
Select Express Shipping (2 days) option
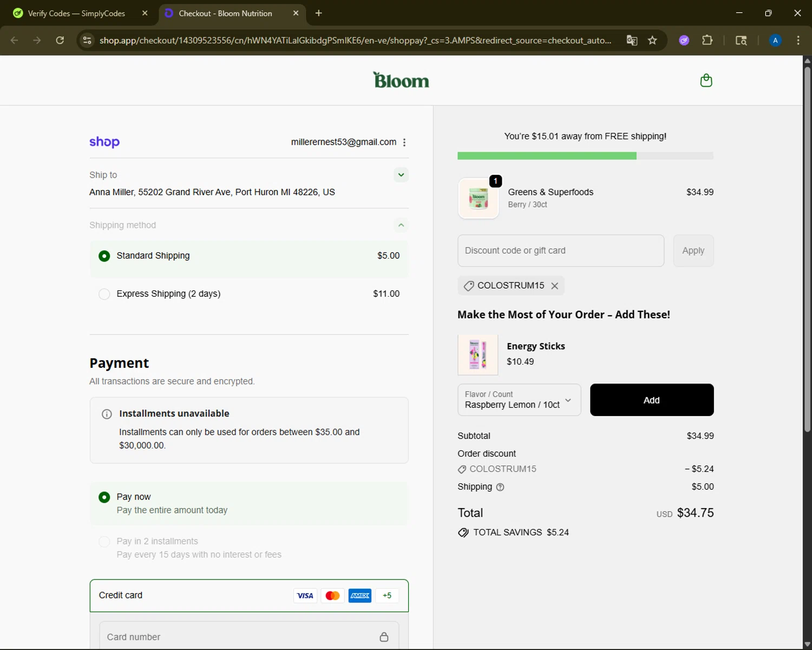[104, 294]
